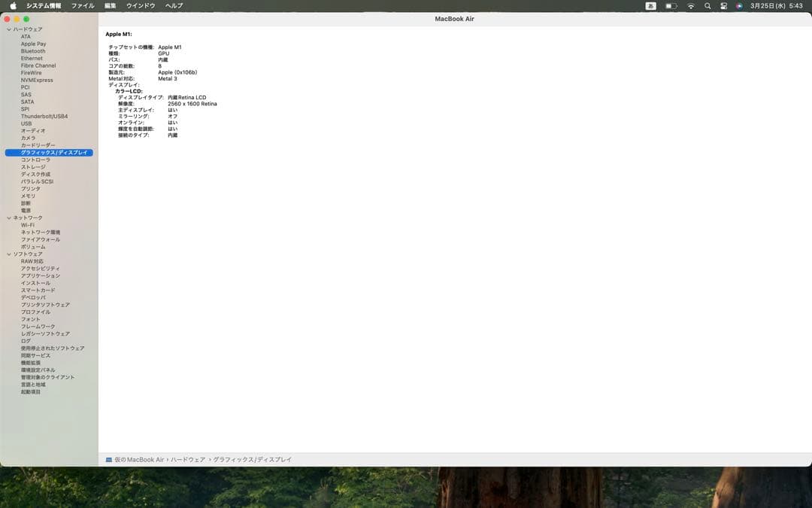Open the システム情報 app menu

pos(44,6)
